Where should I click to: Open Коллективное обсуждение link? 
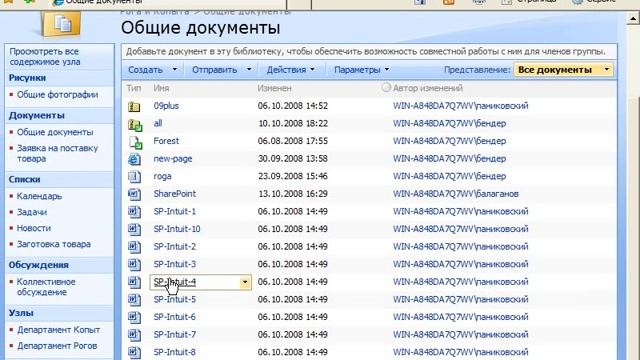pyautogui.click(x=46, y=287)
